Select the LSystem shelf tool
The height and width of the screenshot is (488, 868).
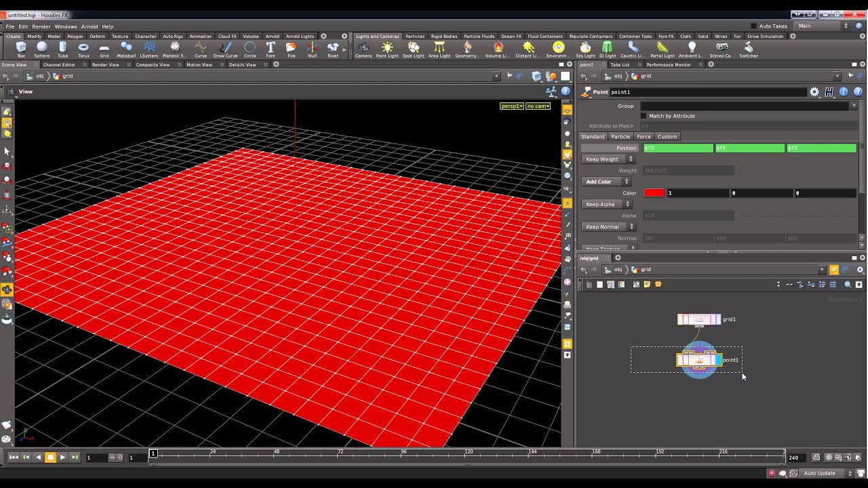pos(149,49)
